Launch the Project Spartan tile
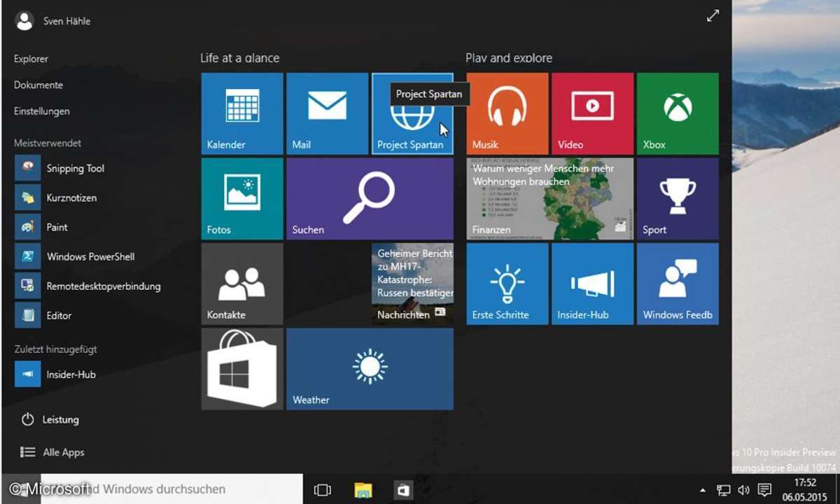Viewport: 840px width, 504px height. coord(412,113)
